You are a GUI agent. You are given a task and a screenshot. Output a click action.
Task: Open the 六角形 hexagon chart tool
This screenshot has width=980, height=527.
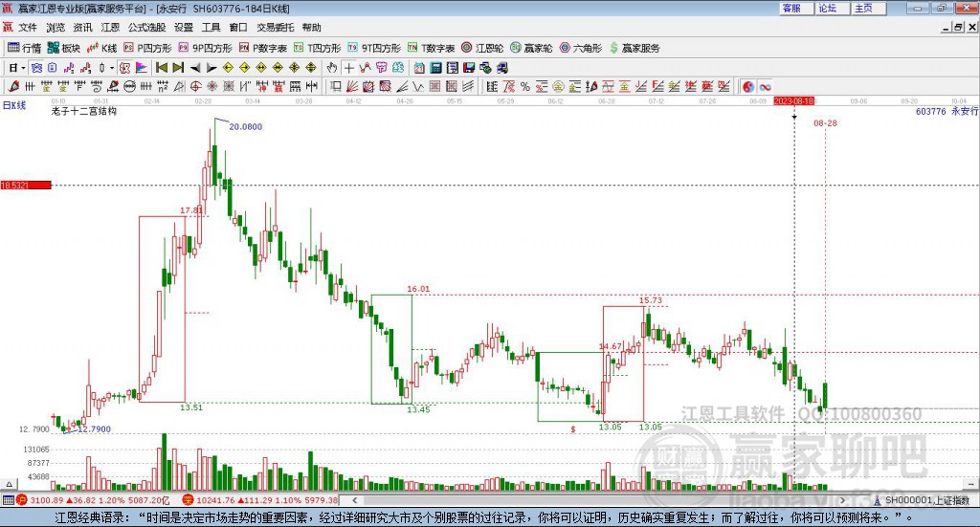click(581, 48)
